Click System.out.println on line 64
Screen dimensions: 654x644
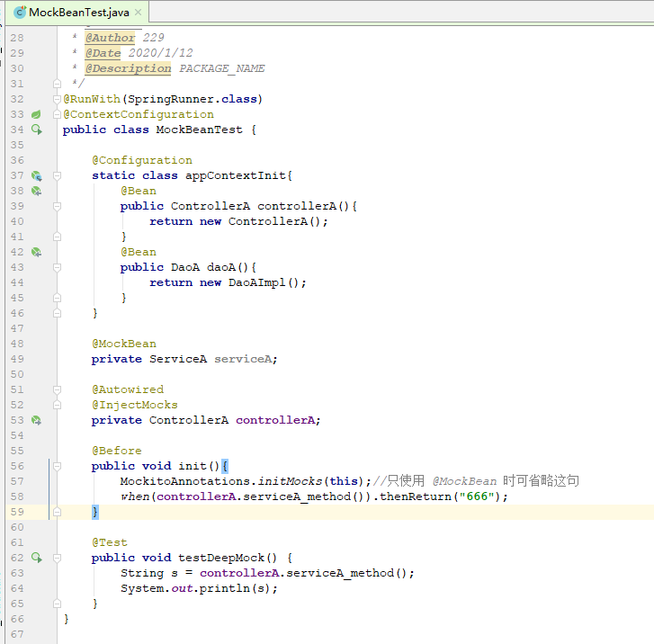pyautogui.click(x=184, y=588)
